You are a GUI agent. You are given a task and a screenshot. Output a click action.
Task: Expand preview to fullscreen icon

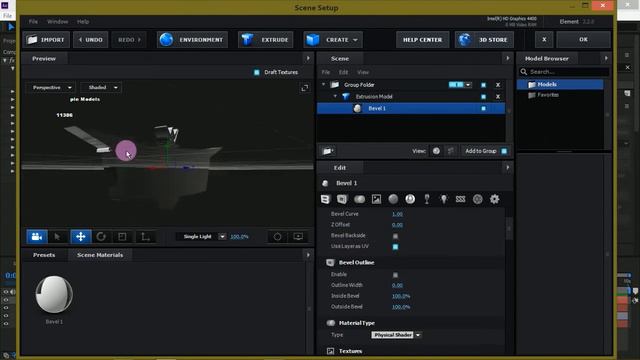(304, 88)
